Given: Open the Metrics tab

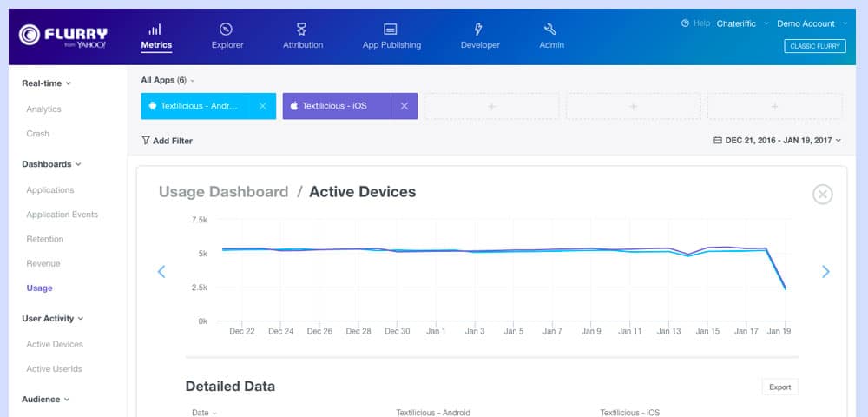Looking at the screenshot, I should [x=156, y=37].
